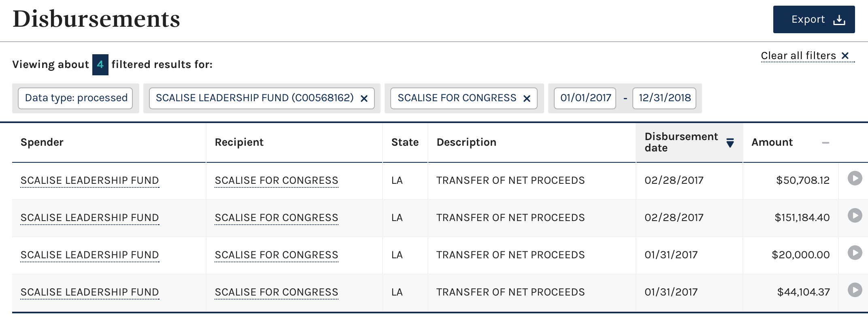Image resolution: width=868 pixels, height=319 pixels.
Task: Open SCALISE FOR CONGRESS link in second row
Action: pyautogui.click(x=276, y=218)
